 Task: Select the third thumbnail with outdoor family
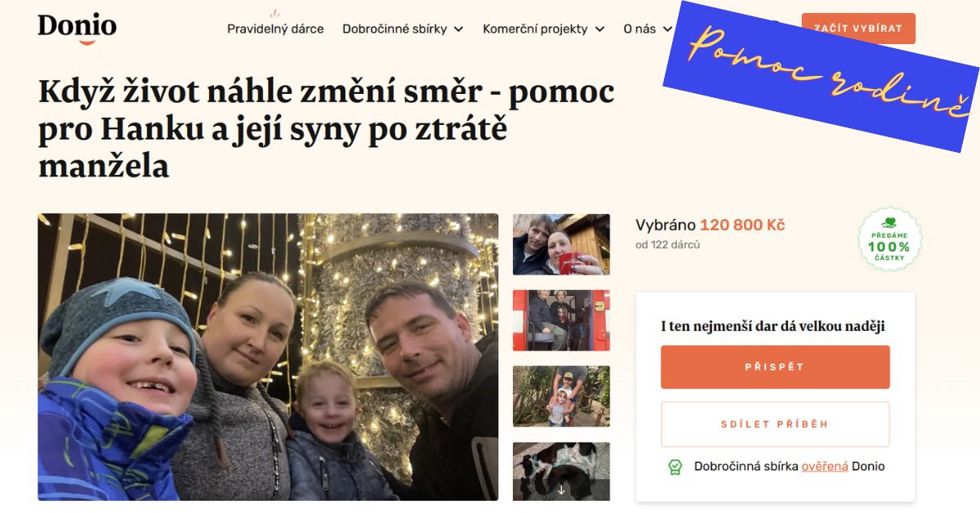coord(561,396)
